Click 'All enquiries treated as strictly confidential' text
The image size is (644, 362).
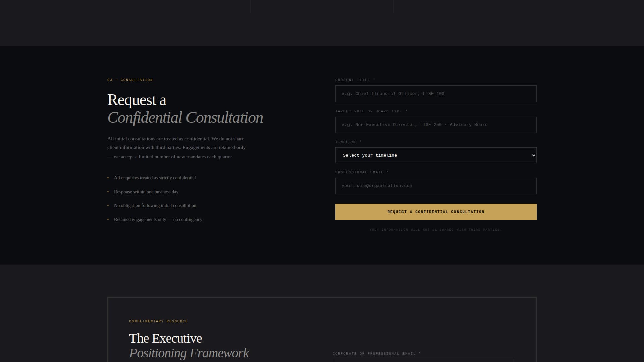tap(155, 178)
